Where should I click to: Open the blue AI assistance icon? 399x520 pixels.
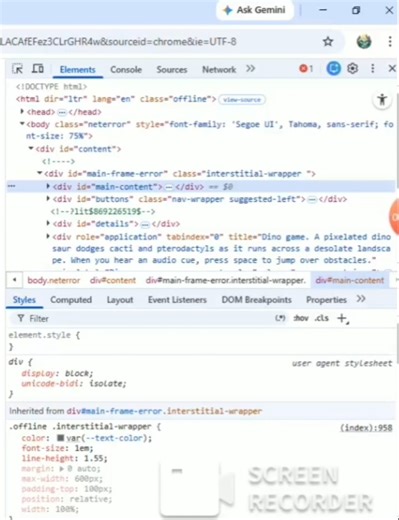click(333, 69)
